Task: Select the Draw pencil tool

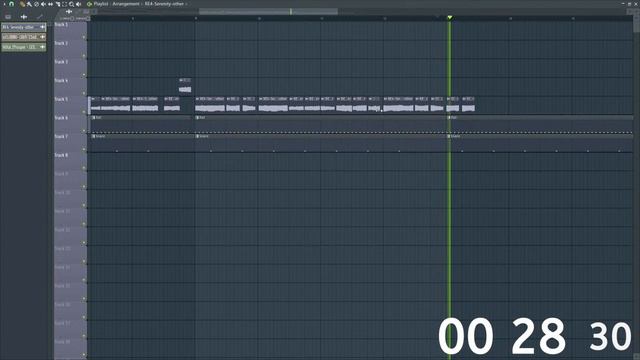Action: click(22, 4)
